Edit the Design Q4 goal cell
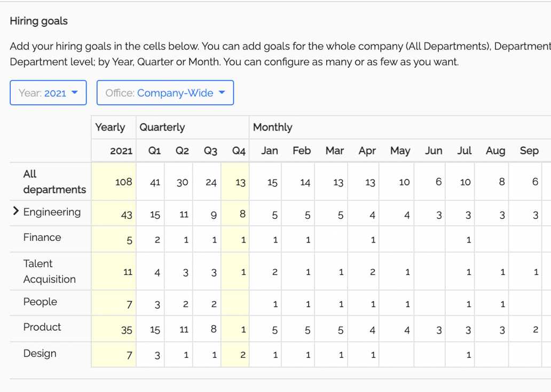551x392 pixels. click(x=235, y=354)
